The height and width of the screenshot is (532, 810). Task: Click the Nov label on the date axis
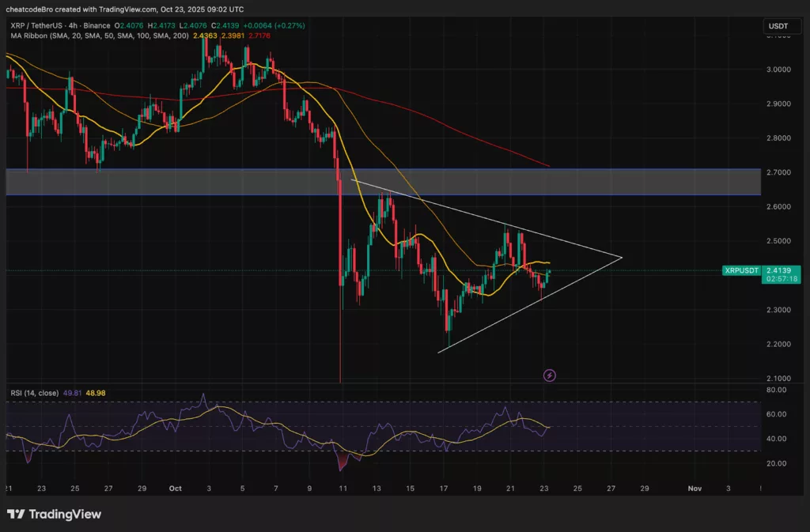695,489
